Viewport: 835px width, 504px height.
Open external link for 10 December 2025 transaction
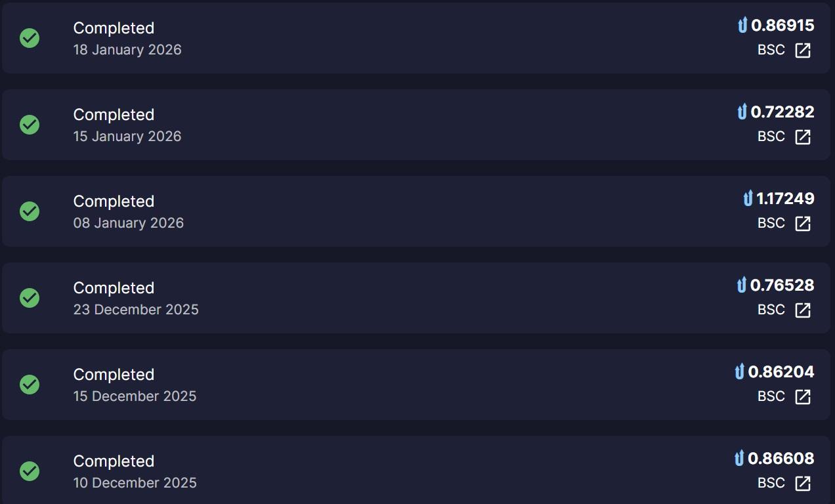pos(803,484)
